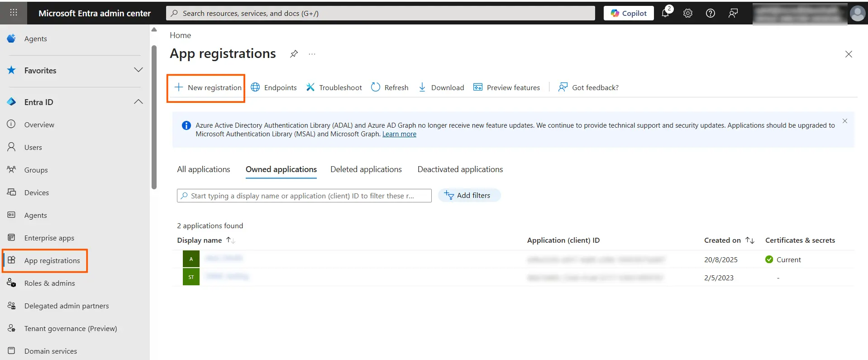Open Domain services
This screenshot has height=360, width=868.
click(x=50, y=351)
